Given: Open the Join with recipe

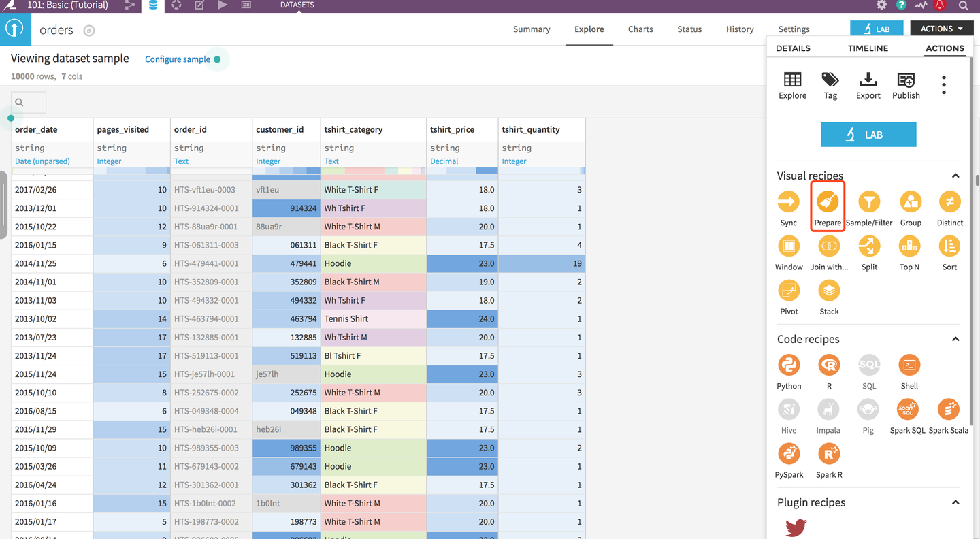Looking at the screenshot, I should click(829, 246).
